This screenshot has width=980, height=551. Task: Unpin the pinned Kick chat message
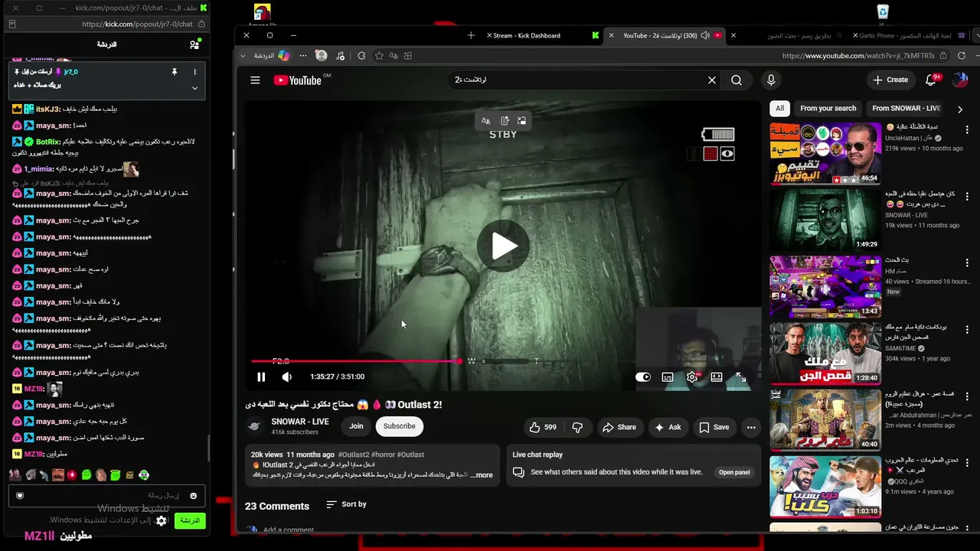[175, 72]
